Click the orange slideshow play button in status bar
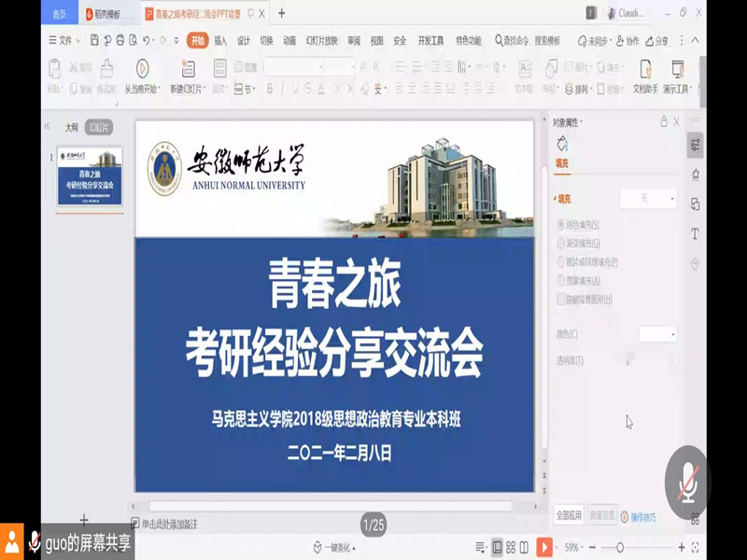747x560 pixels. tap(544, 547)
